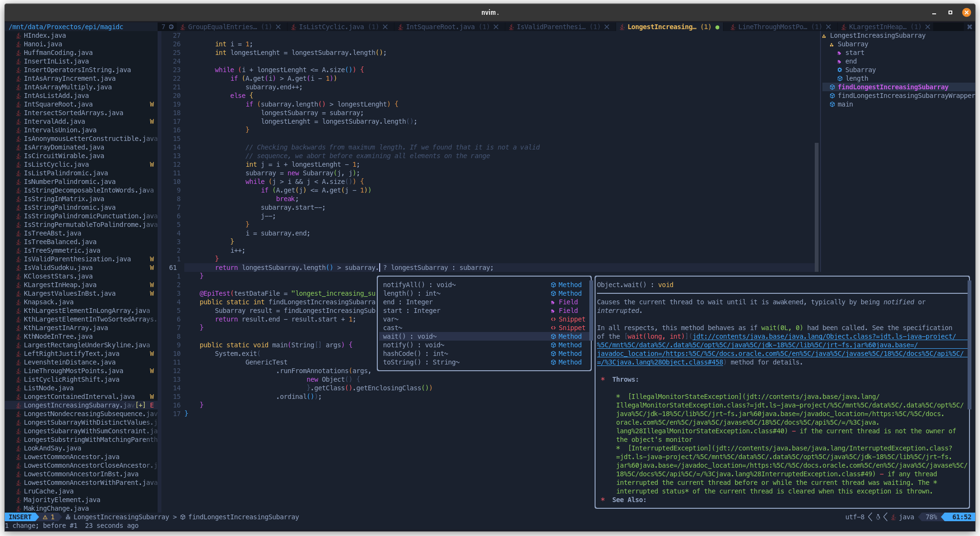Screen dimensions: 980x536
Task: Click the snippet icon for var~ completion
Action: (x=553, y=319)
